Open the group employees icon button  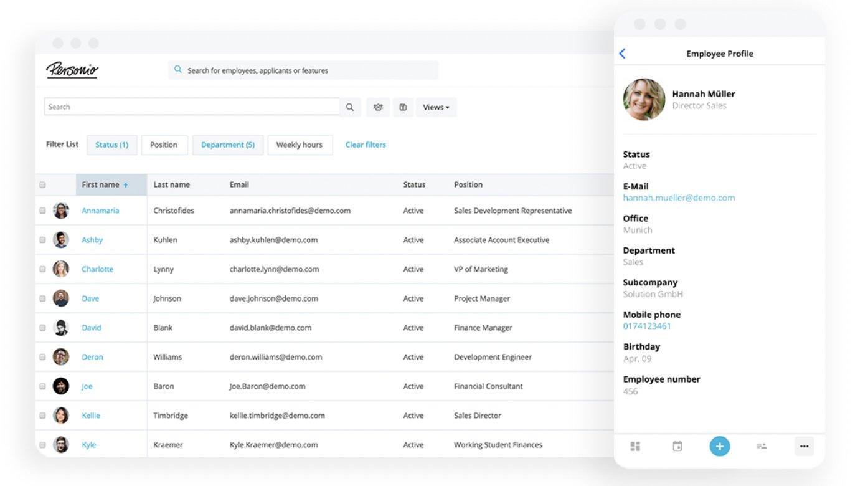[x=378, y=107]
